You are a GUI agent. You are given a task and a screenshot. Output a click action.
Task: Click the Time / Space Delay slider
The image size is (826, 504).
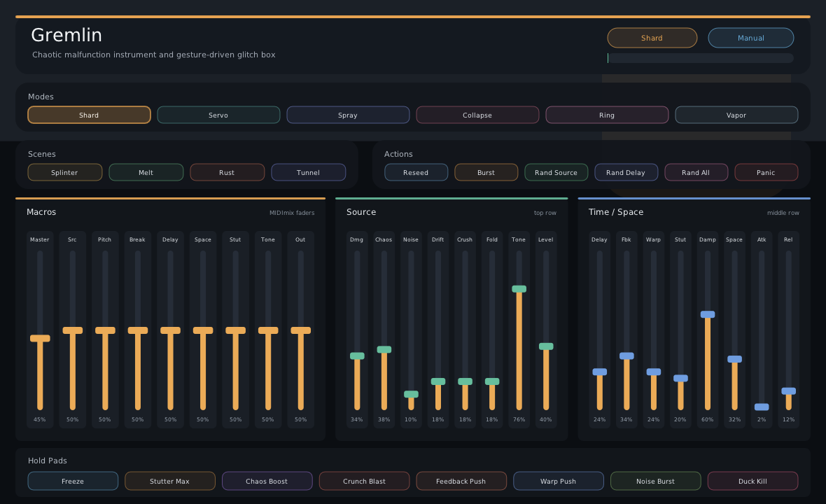599,372
